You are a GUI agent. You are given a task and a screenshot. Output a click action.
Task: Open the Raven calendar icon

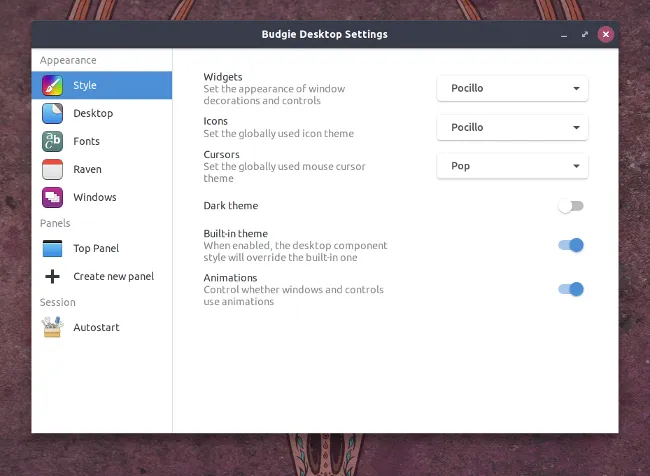[x=53, y=169]
